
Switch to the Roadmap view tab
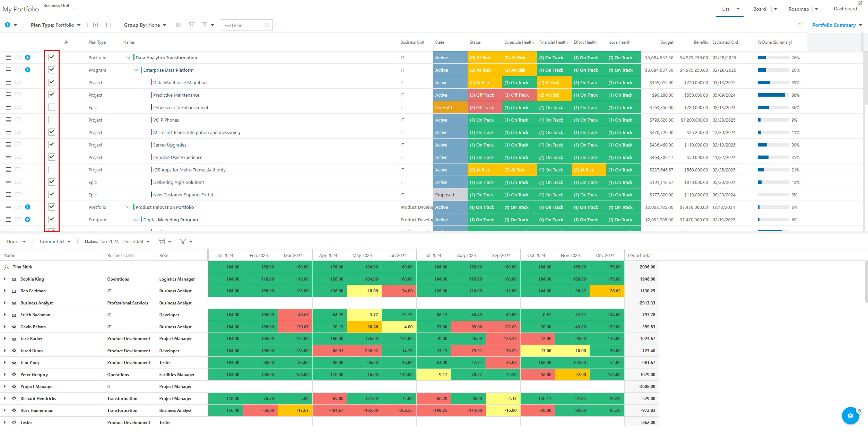(799, 9)
